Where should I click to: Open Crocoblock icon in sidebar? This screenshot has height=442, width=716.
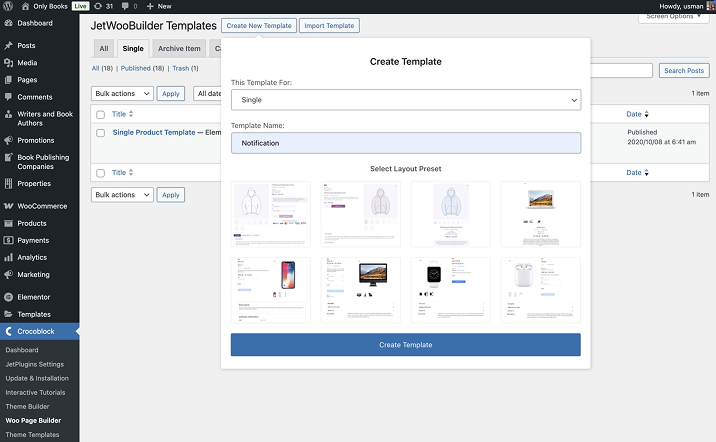coord(8,332)
